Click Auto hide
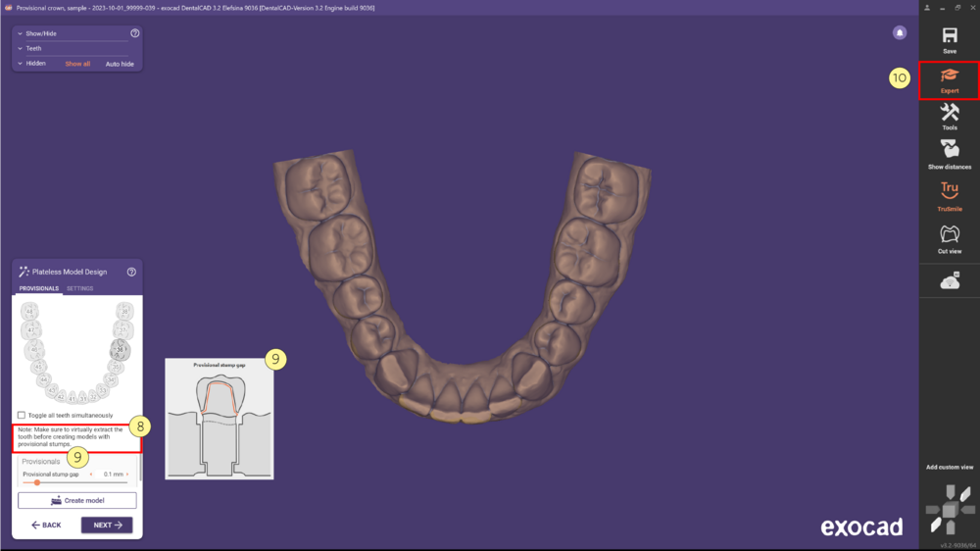Viewport: 980px width, 551px height. coord(120,64)
